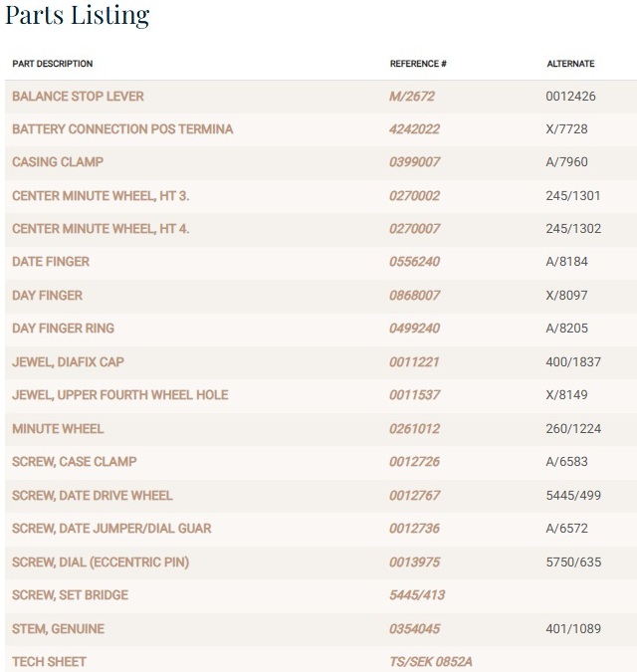The image size is (637, 672).
Task: Open the STEM, GENUINE part link
Action: coord(58,629)
